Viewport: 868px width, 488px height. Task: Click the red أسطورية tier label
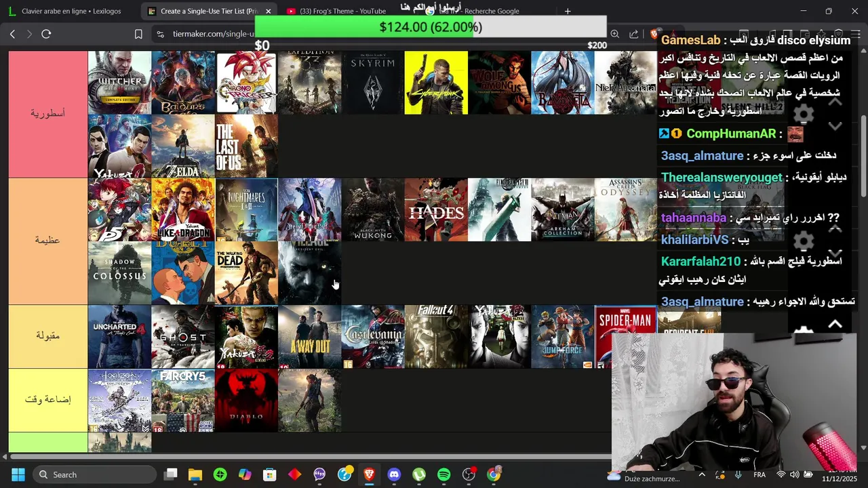(x=48, y=114)
